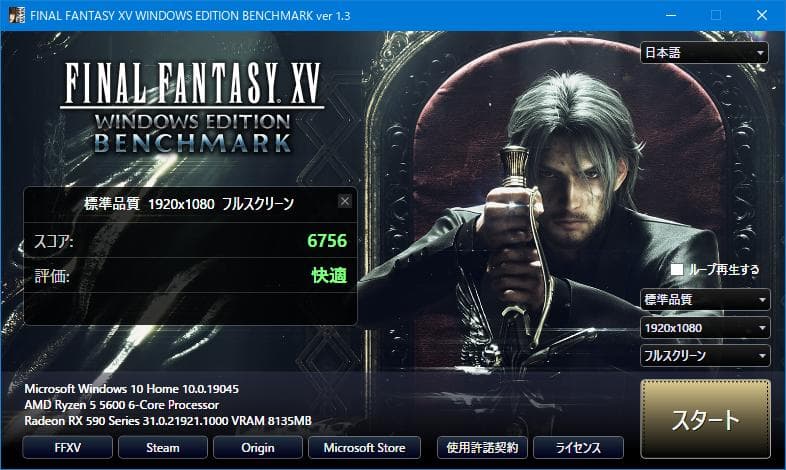The height and width of the screenshot is (470, 786).
Task: Open the 使用許諾契約 agreement button
Action: pos(482,447)
